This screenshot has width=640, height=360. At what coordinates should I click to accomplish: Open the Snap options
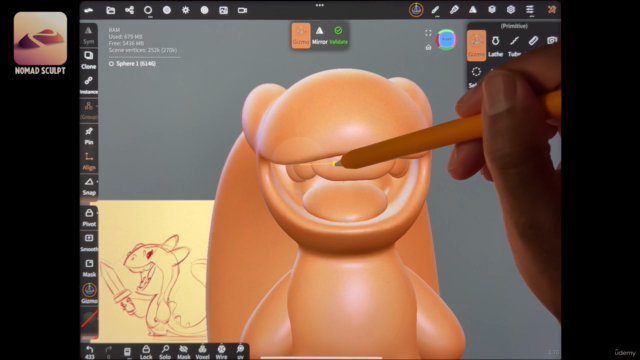pos(89,187)
